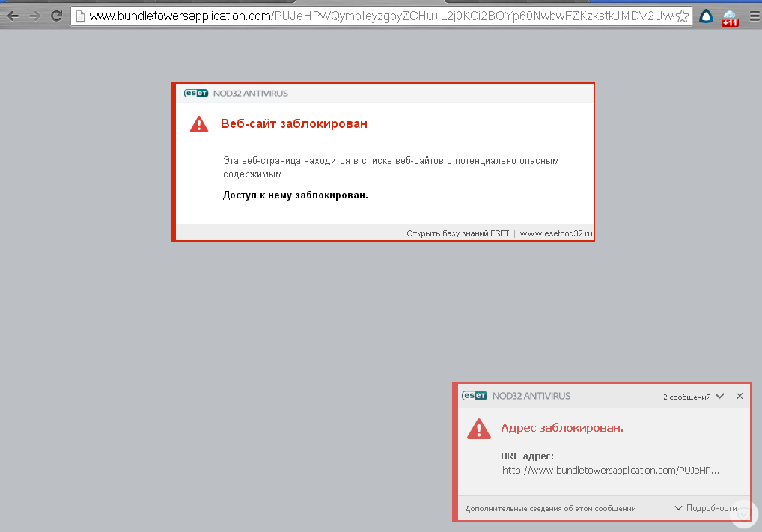
Task: Open the blue triangle extension icon
Action: point(706,17)
